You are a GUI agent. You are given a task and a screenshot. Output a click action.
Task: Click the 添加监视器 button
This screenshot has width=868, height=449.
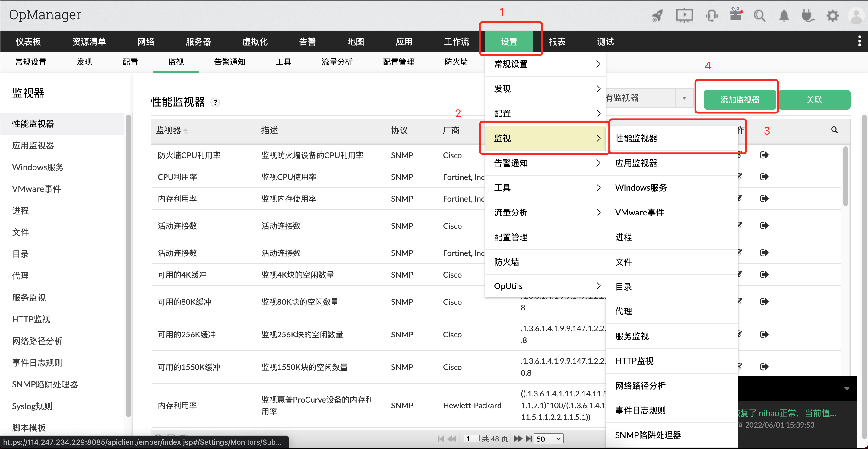click(740, 100)
